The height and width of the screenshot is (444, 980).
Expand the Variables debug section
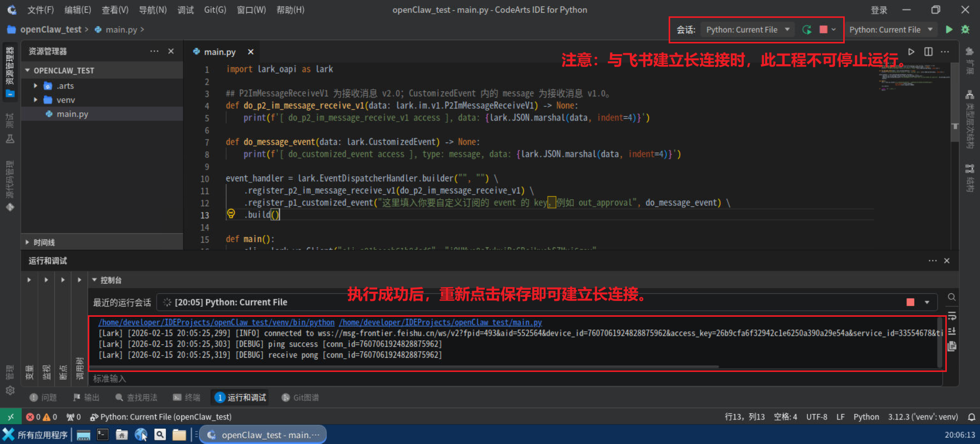click(29, 280)
